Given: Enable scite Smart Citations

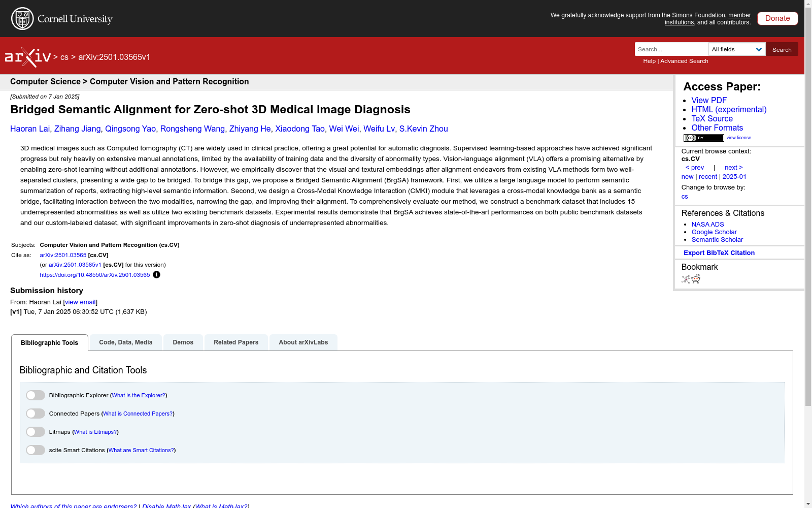Looking at the screenshot, I should coord(35,450).
